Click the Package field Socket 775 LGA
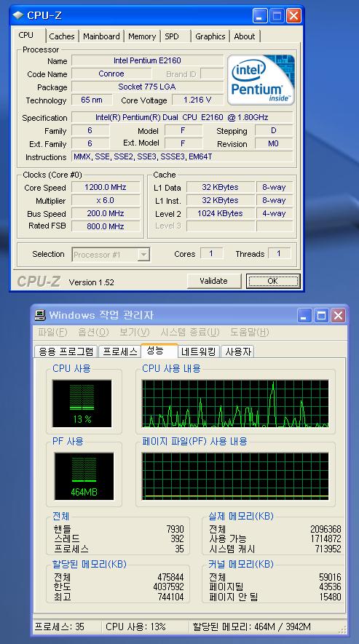The width and height of the screenshot is (359, 644). tap(147, 87)
